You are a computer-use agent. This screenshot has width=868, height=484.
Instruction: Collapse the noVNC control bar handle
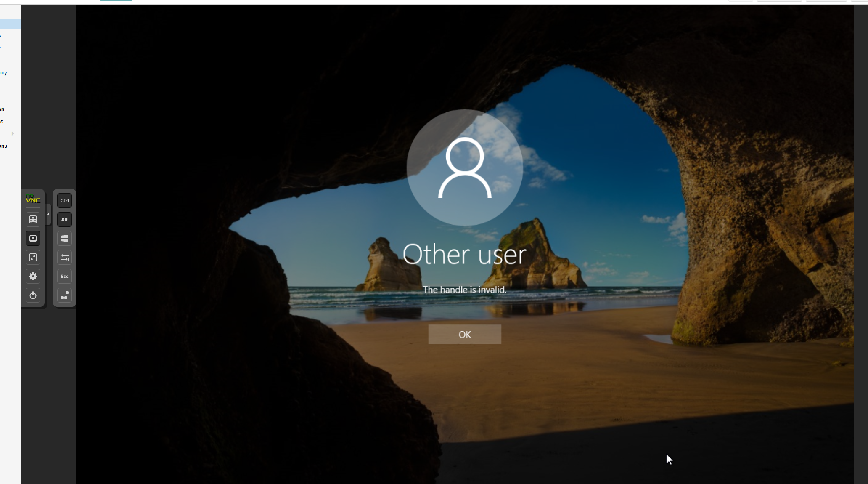(48, 214)
